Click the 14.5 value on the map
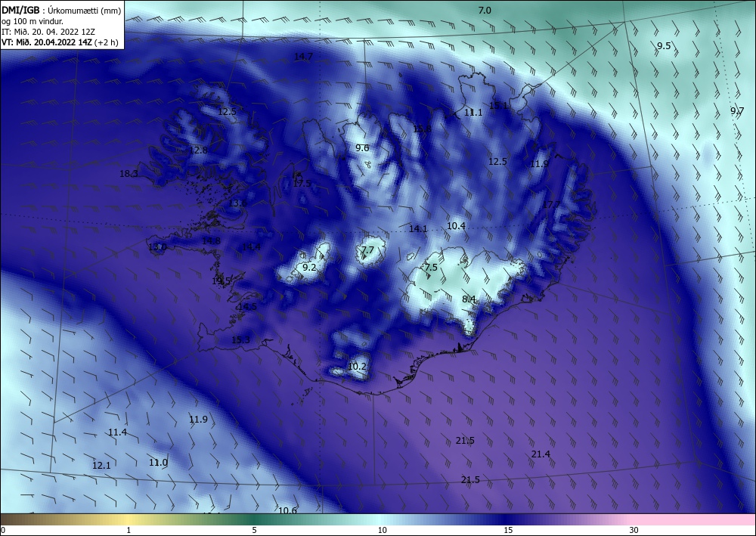756x536 pixels. (247, 307)
